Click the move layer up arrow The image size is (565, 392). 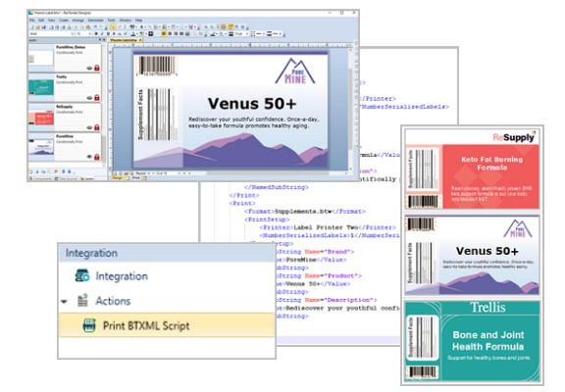click(x=64, y=171)
